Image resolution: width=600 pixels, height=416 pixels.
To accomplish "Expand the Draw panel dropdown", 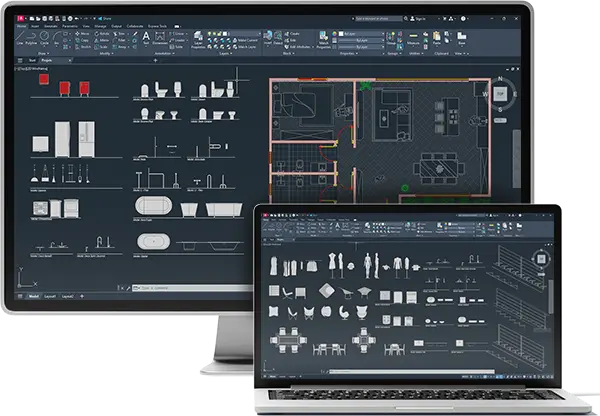I will point(44,54).
